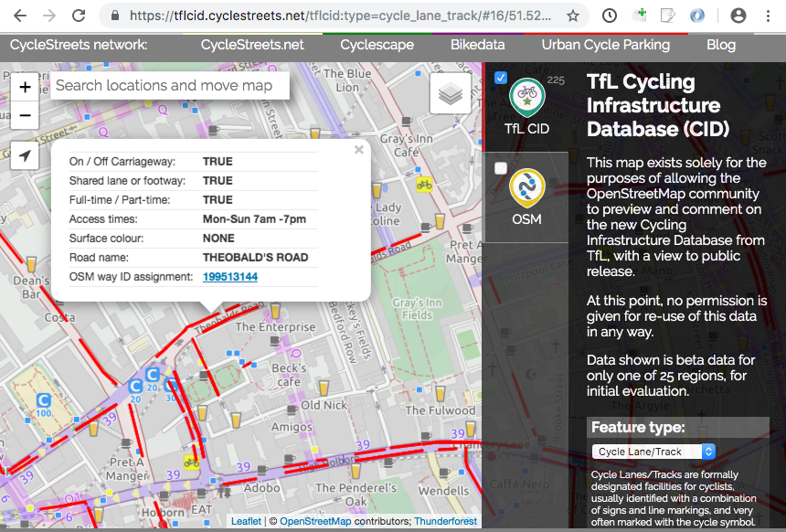Click the cafe icon above Gray's Inn Café
The height and width of the screenshot is (532, 786).
pos(407,121)
